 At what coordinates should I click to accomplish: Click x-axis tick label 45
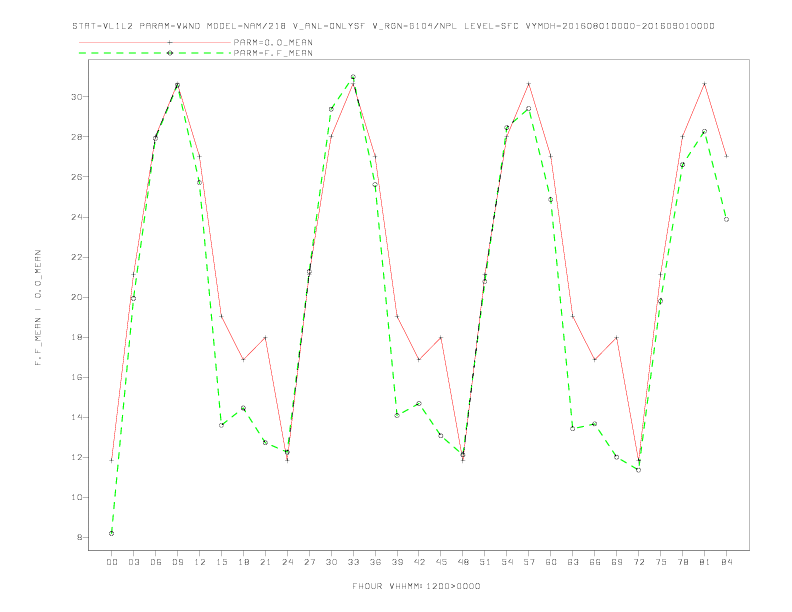[x=441, y=562]
